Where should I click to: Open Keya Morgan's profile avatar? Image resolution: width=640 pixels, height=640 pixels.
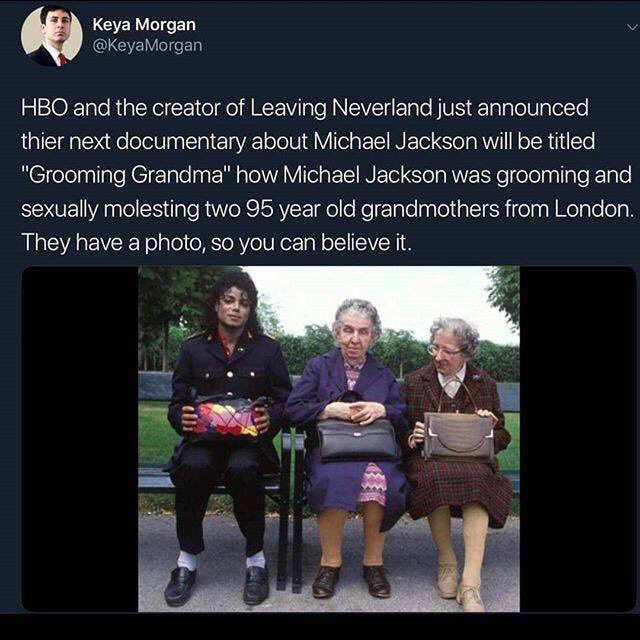52,36
